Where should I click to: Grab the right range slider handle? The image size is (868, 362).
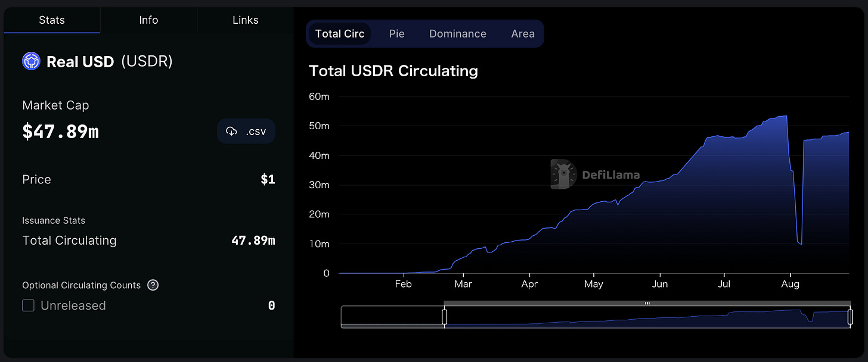pos(850,317)
